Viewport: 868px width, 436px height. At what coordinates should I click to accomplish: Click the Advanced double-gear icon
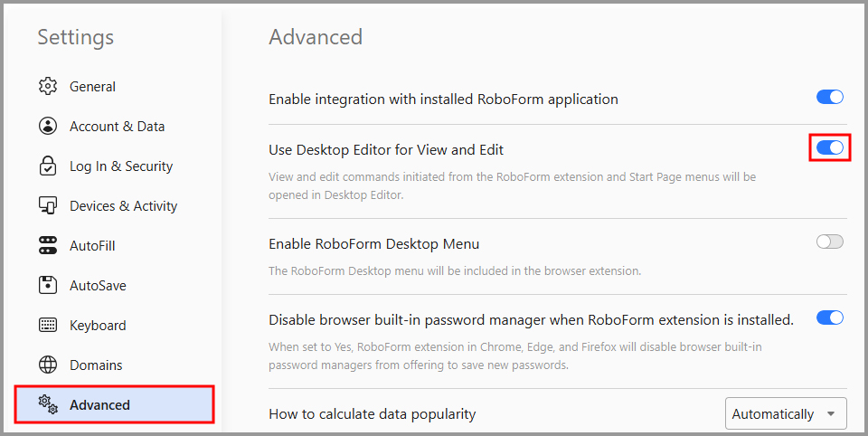coord(48,404)
